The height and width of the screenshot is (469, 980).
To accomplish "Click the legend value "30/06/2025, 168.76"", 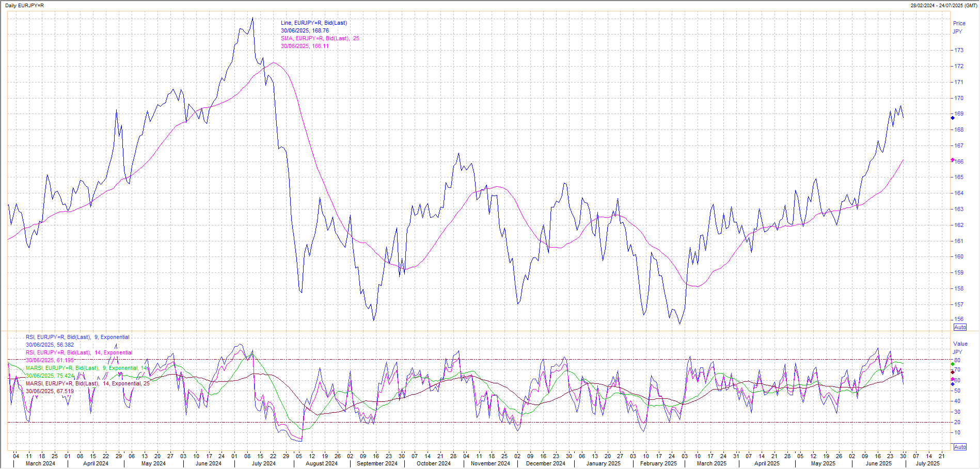I will (x=305, y=30).
